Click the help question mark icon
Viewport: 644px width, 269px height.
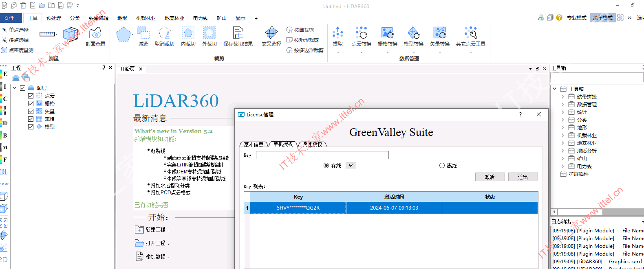559,17
